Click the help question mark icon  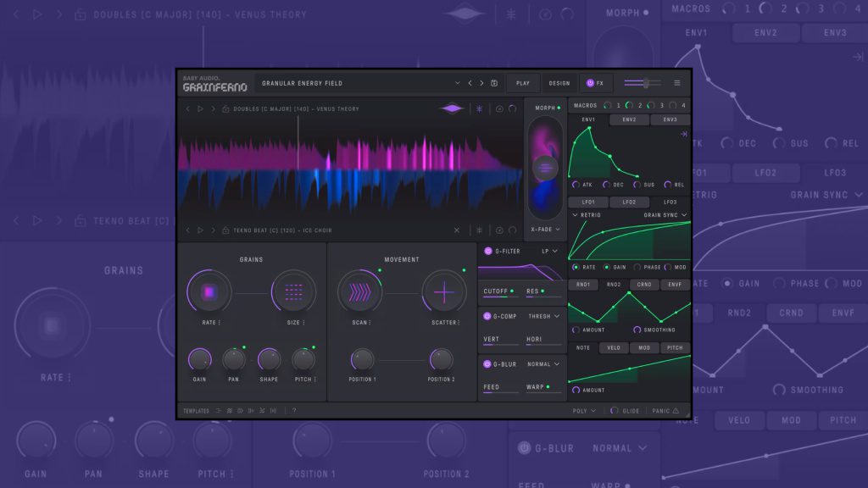click(x=294, y=411)
